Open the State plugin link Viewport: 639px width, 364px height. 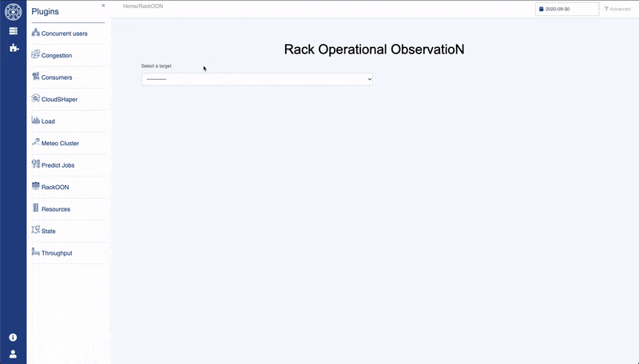[x=48, y=231]
